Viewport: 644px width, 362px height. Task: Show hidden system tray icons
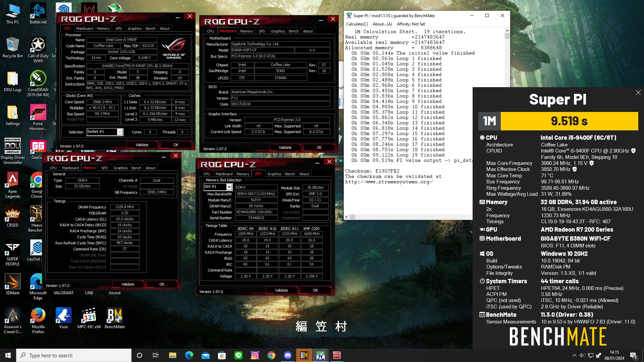tap(574, 355)
